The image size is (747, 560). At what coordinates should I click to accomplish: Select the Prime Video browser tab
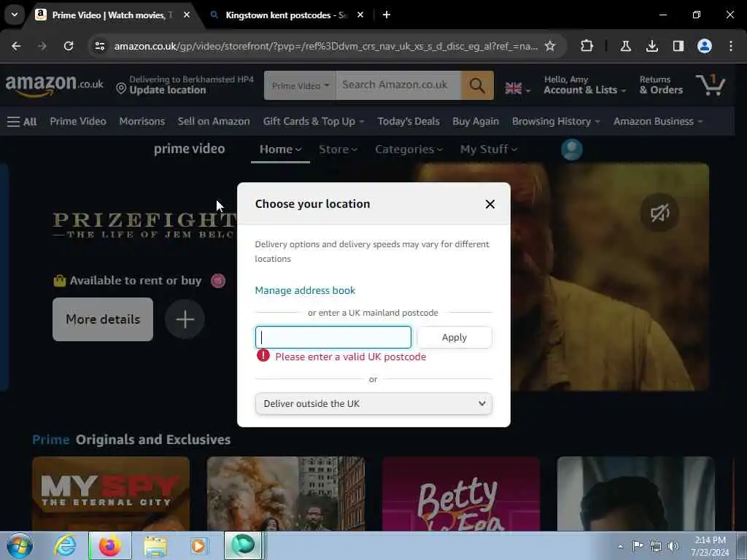tap(109, 15)
